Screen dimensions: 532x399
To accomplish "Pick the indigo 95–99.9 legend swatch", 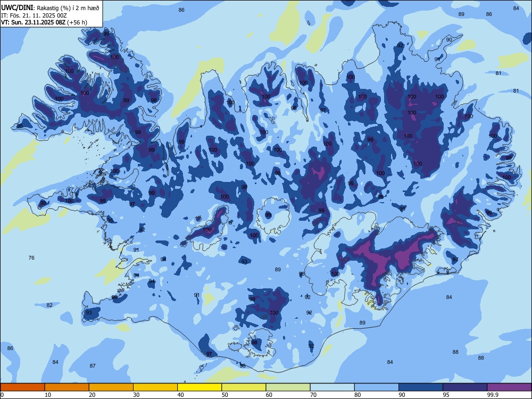I will click(465, 387).
